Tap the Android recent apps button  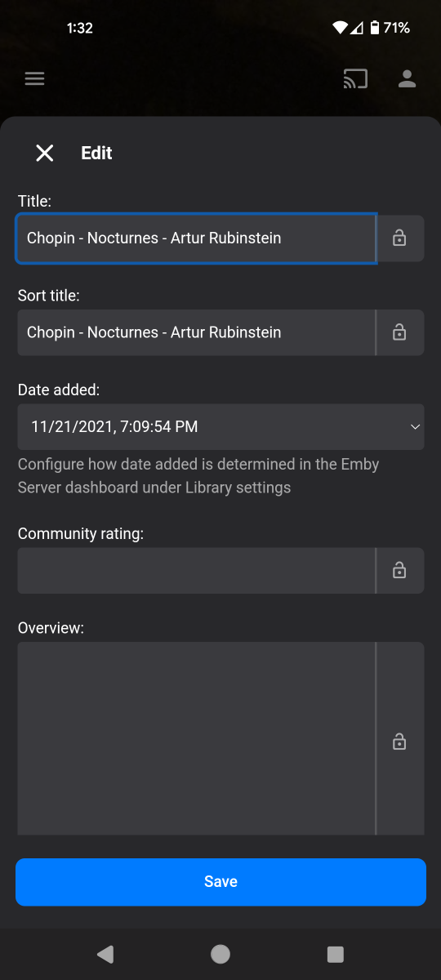[x=336, y=954]
